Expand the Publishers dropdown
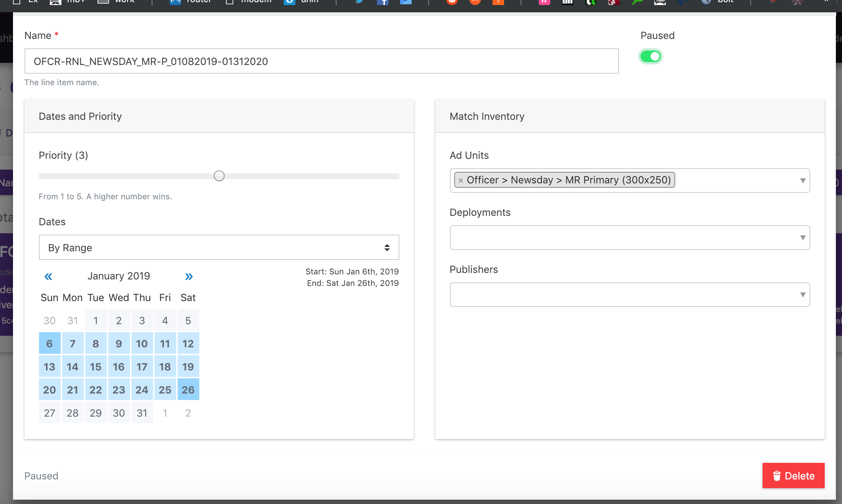The width and height of the screenshot is (842, 504). point(629,295)
